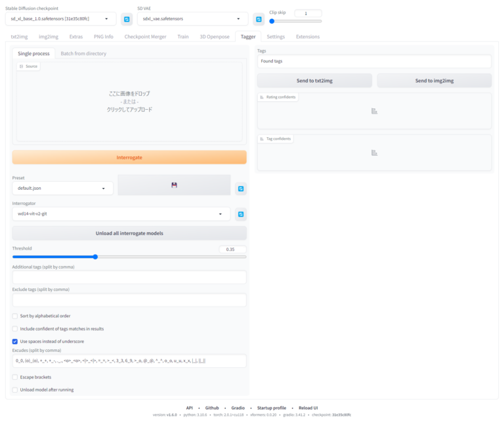This screenshot has width=504, height=423.
Task: Refresh the Stable Diffusion checkpoint list
Action: 127,19
